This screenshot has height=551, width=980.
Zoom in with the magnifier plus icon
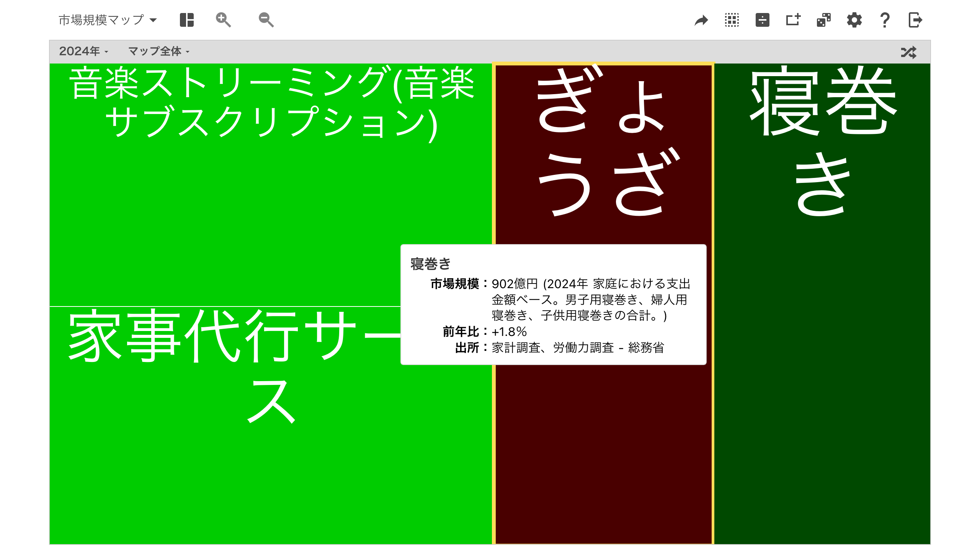tap(223, 20)
